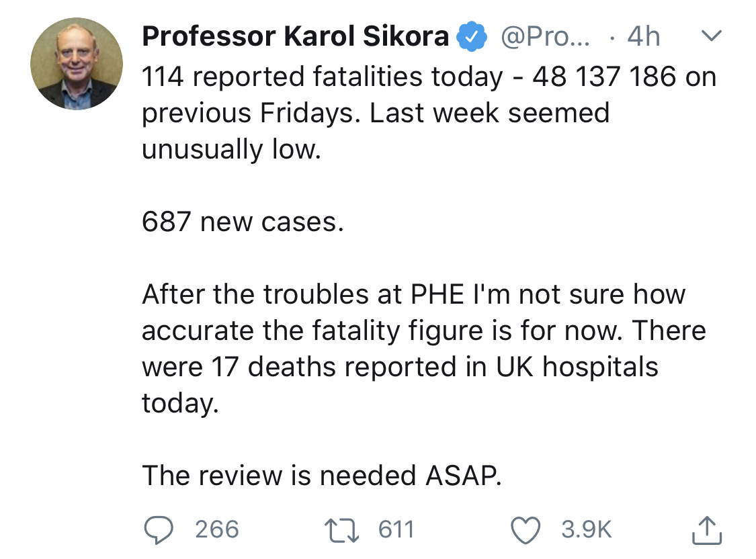View the 266 replies count
The image size is (756, 559).
tap(217, 529)
